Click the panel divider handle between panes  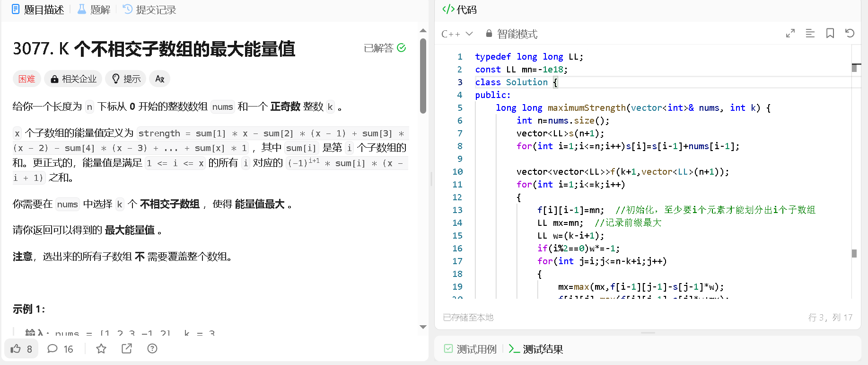(431, 178)
